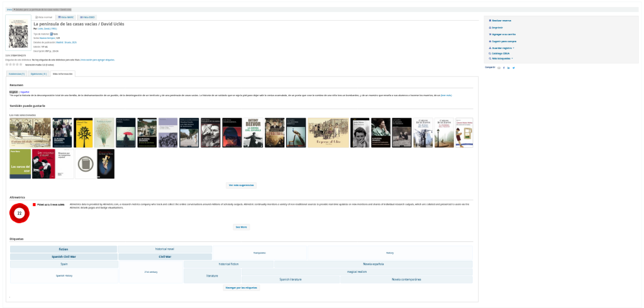
Task: Share on Facebook icon
Action: [x=504, y=67]
